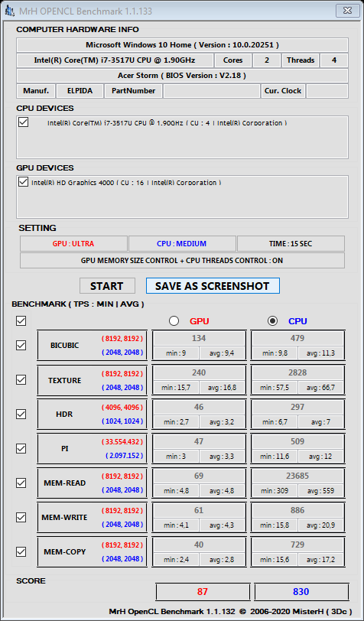Click the PI CPU size 2.097.152
The height and width of the screenshot is (621, 364).
[x=125, y=456]
